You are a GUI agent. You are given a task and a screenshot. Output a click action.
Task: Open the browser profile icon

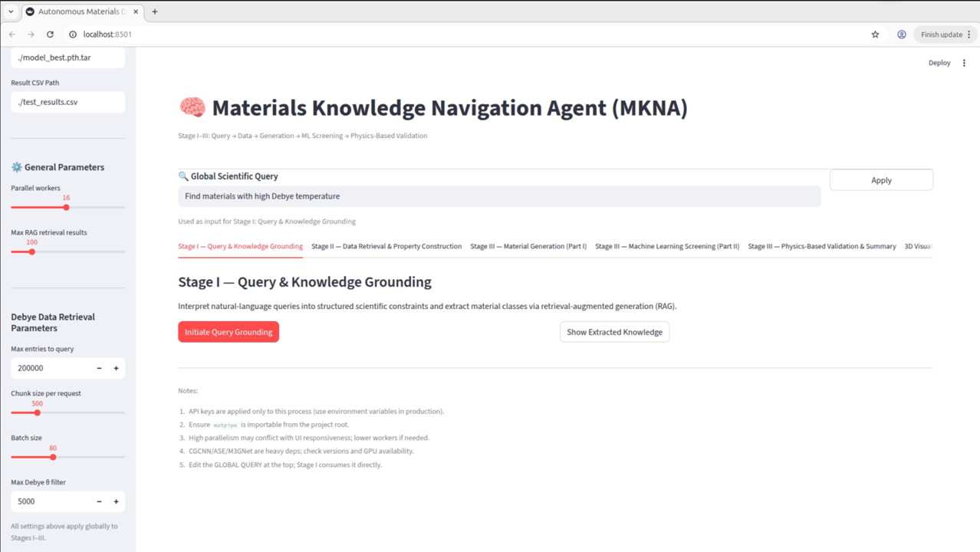tap(901, 34)
